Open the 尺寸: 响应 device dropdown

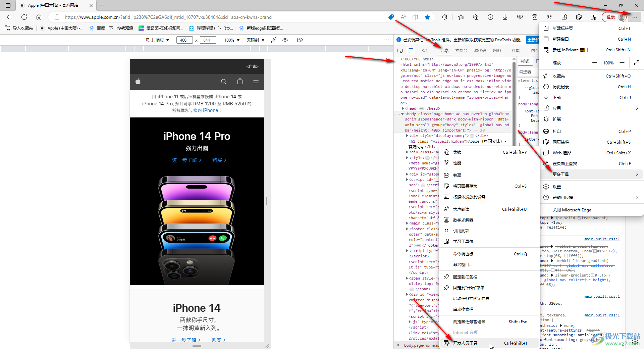tap(157, 40)
